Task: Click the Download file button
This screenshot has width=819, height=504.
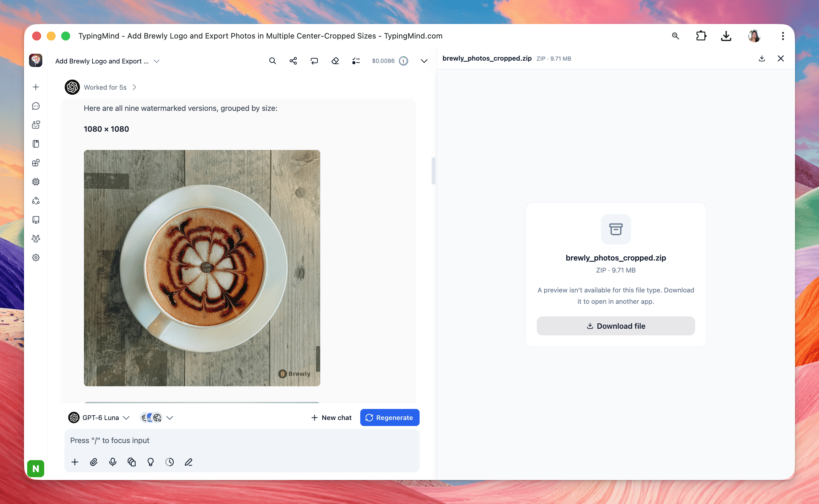Action: click(615, 326)
